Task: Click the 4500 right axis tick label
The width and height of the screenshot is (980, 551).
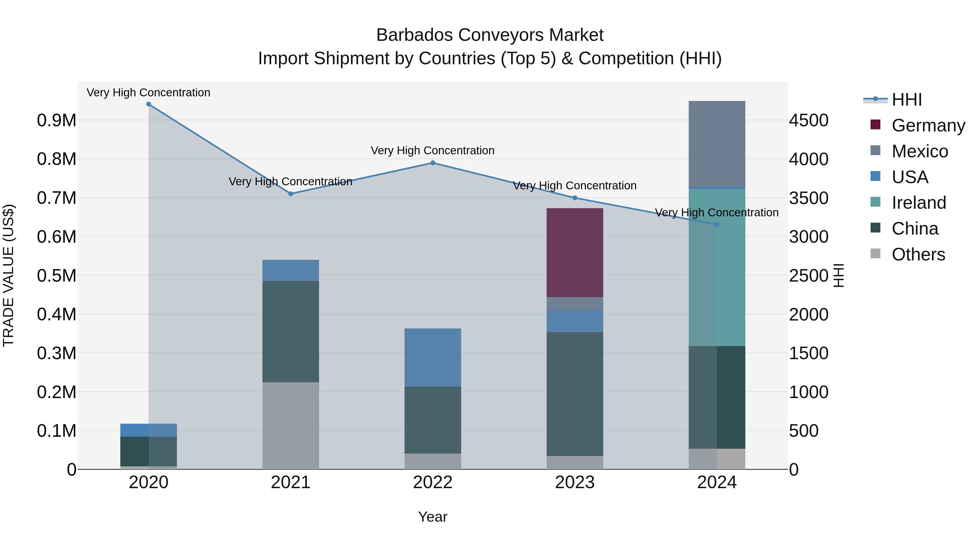Action: click(x=809, y=121)
